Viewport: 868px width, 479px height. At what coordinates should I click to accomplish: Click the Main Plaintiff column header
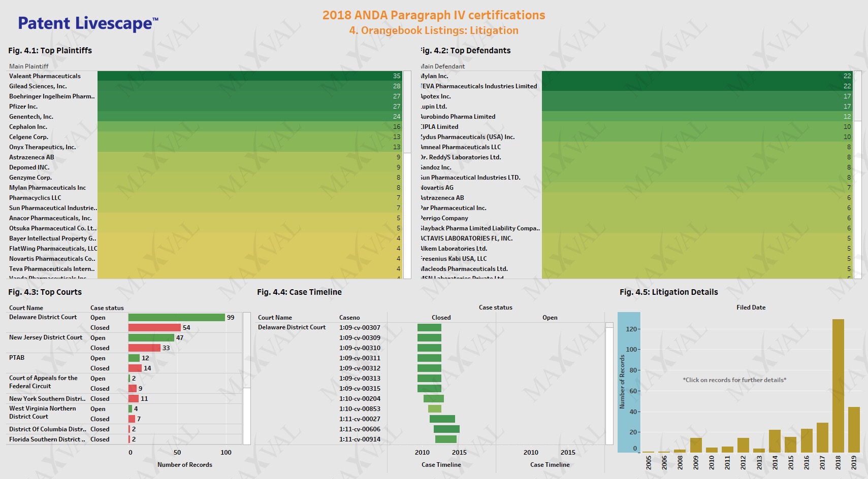click(29, 66)
